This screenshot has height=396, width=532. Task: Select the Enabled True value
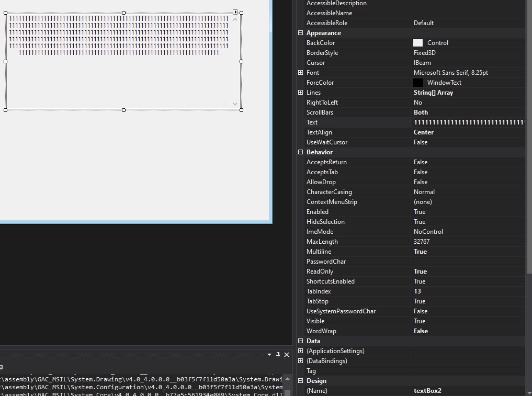(x=420, y=212)
